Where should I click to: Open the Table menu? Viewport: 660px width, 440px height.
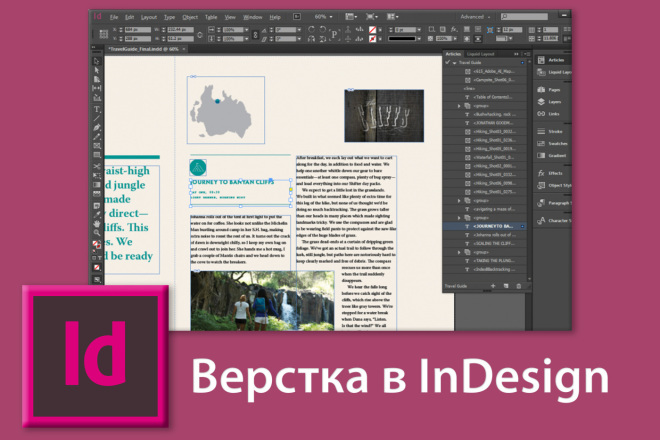[x=211, y=17]
